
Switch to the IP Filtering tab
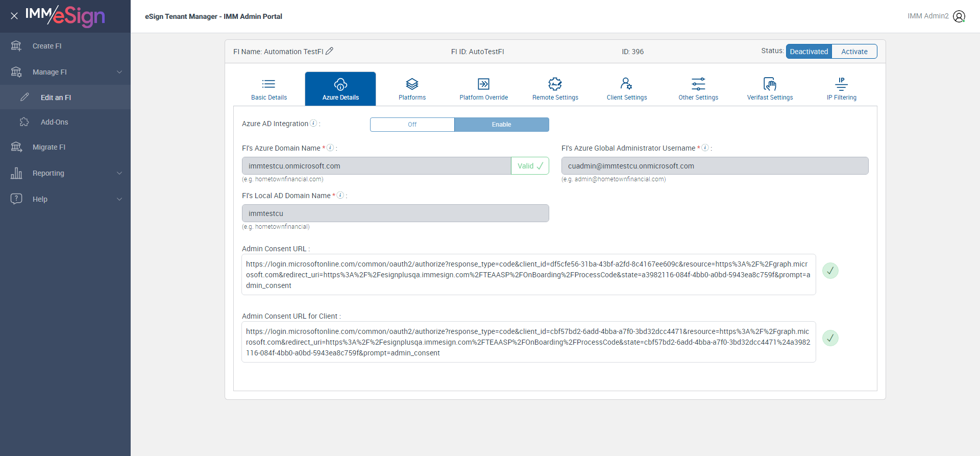[842, 89]
